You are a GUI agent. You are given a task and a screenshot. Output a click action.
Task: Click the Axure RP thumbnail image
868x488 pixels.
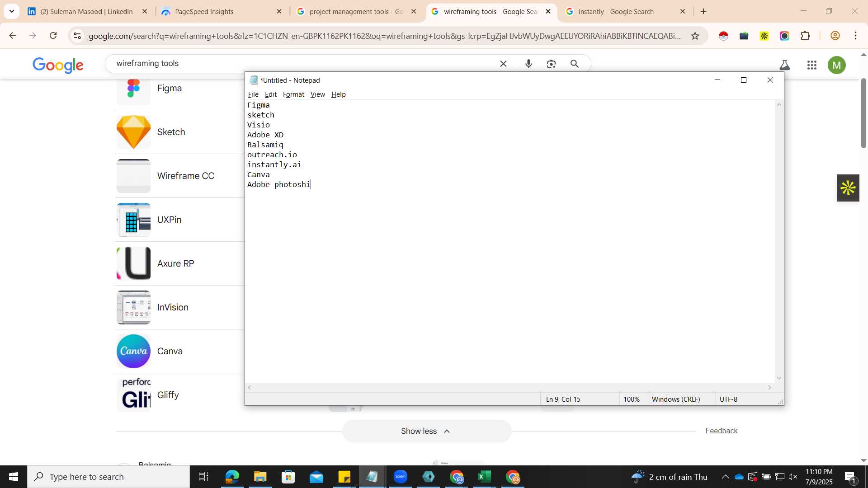pyautogui.click(x=133, y=263)
